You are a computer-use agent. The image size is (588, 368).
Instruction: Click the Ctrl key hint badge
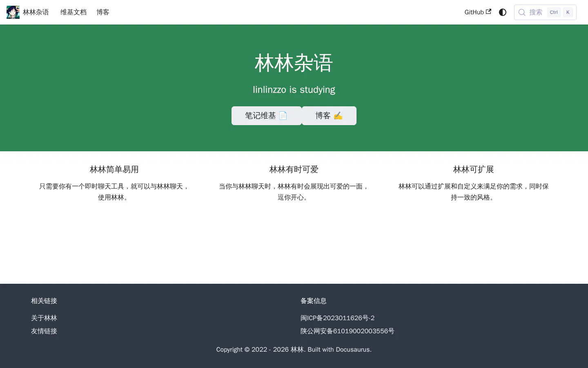tap(554, 12)
